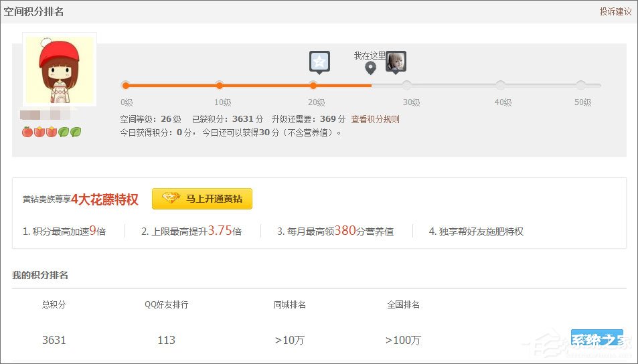Viewport: 638px width, 364px height.
Task: Click the "投诉建议" feedback link
Action: point(615,11)
